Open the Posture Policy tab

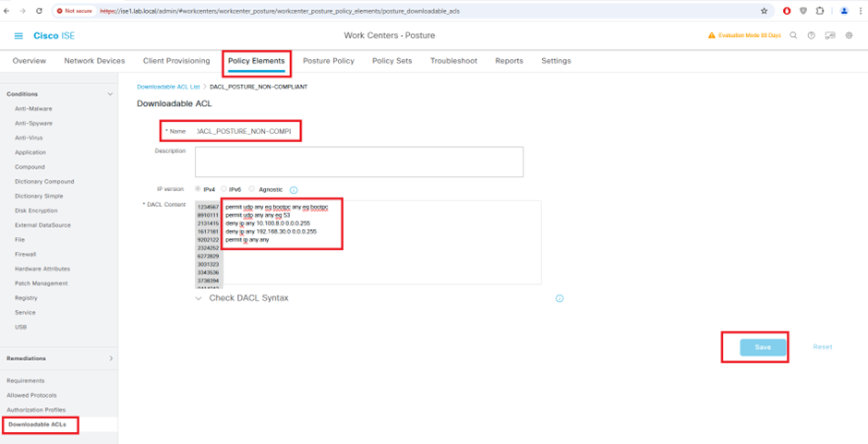pyautogui.click(x=328, y=61)
